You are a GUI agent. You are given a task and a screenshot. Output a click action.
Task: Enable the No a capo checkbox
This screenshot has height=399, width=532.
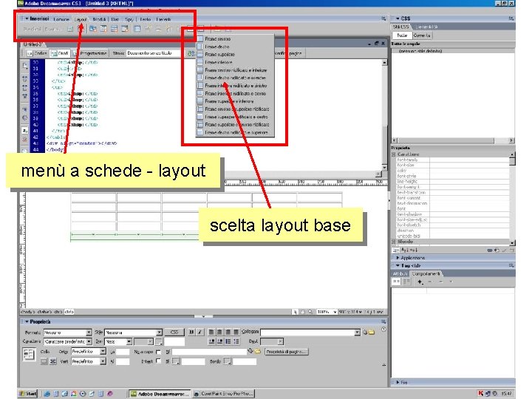pyautogui.click(x=158, y=352)
